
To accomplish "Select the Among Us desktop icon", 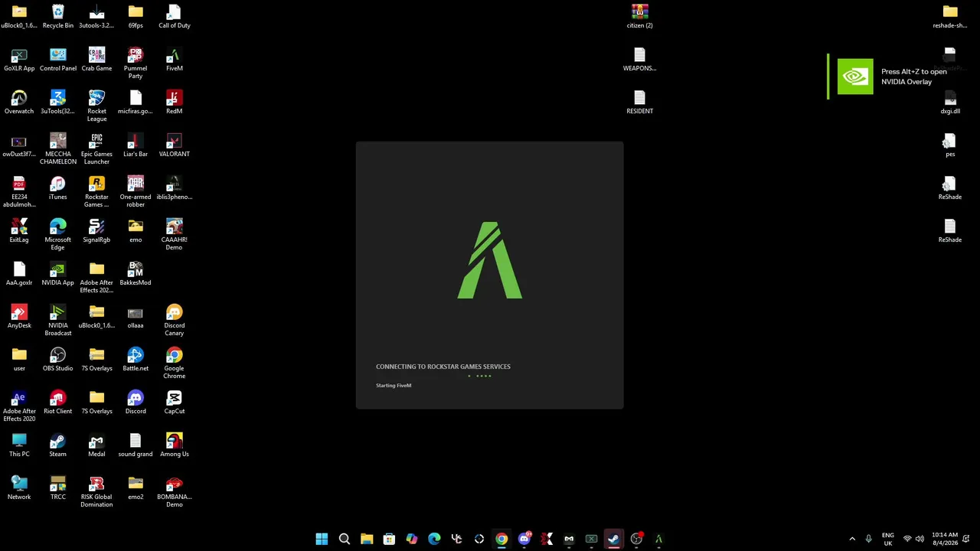I will point(175,445).
